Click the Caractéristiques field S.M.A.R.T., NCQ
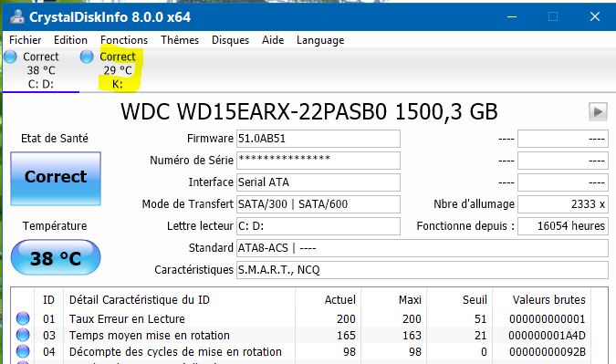Image resolution: width=616 pixels, height=364 pixels. click(x=423, y=270)
